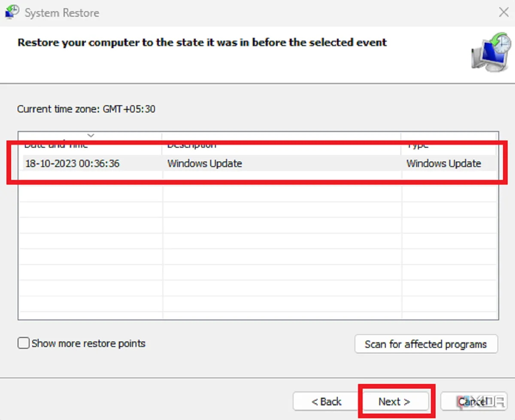Sort by the "Date and Time" column header
The image size is (515, 420).
point(56,144)
